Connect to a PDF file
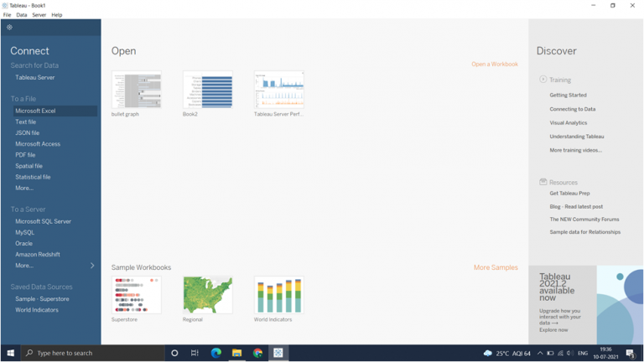The height and width of the screenshot is (362, 644). [25, 155]
